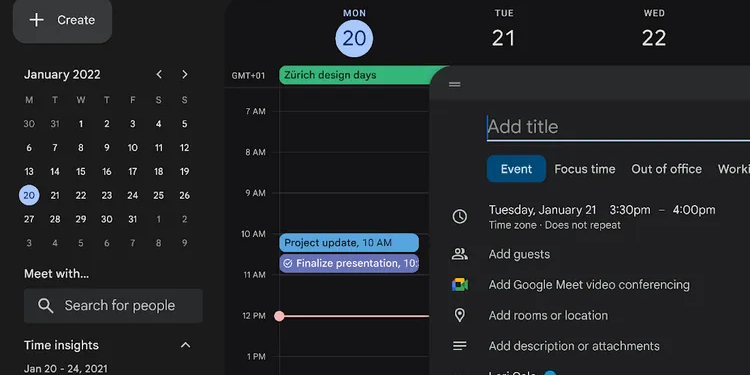Click the Time insights heading

[61, 345]
